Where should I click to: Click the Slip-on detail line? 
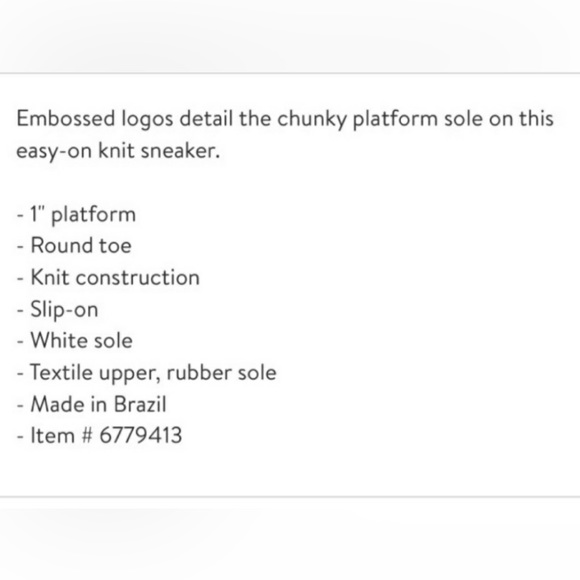coord(57,309)
